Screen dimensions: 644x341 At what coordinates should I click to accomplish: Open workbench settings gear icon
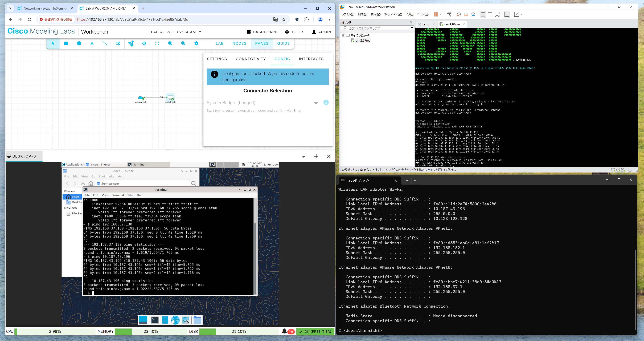[x=196, y=43]
